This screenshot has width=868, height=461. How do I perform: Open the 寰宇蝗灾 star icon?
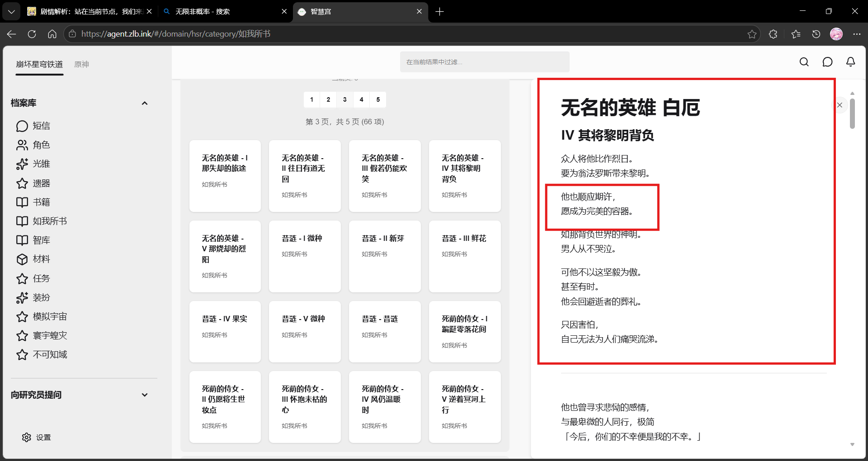(x=22, y=335)
